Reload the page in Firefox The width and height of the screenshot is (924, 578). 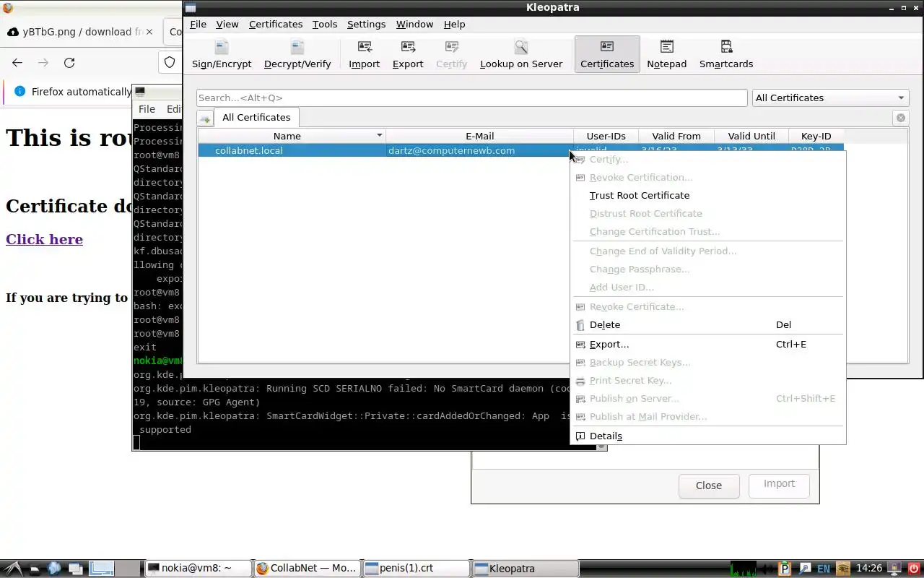(x=69, y=63)
